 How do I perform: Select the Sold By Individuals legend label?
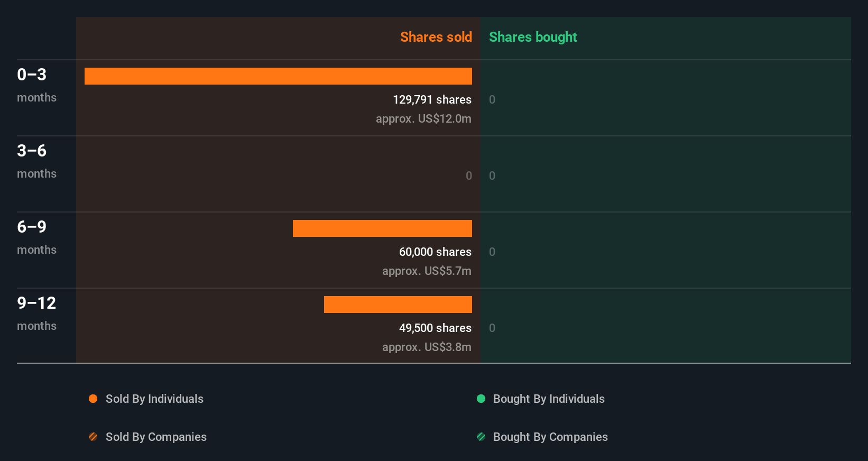(x=154, y=399)
